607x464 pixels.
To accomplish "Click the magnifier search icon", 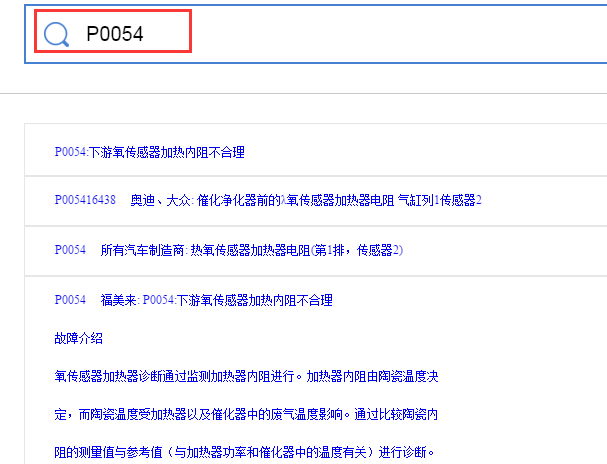I will click(57, 34).
